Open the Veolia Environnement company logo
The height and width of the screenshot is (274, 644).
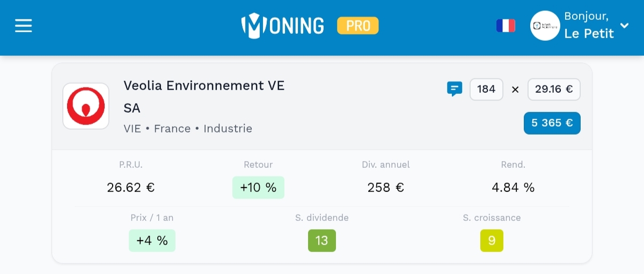point(86,106)
